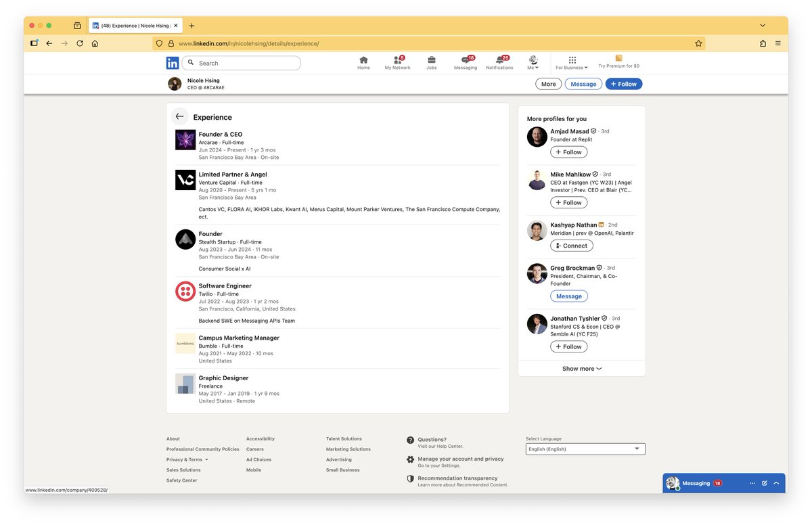The height and width of the screenshot is (525, 812).
Task: Open Amjad Masad's profile picture
Action: pyautogui.click(x=537, y=137)
